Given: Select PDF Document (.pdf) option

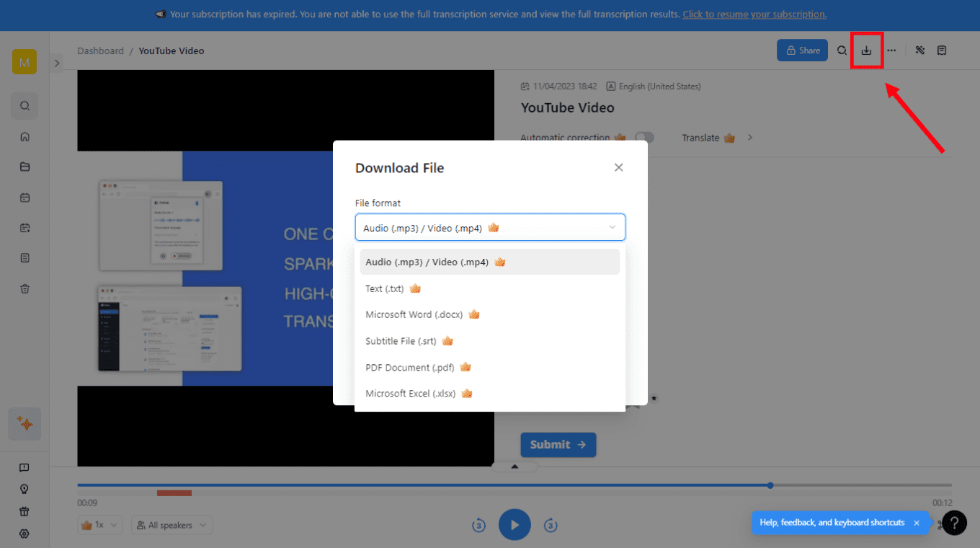Looking at the screenshot, I should tap(409, 367).
